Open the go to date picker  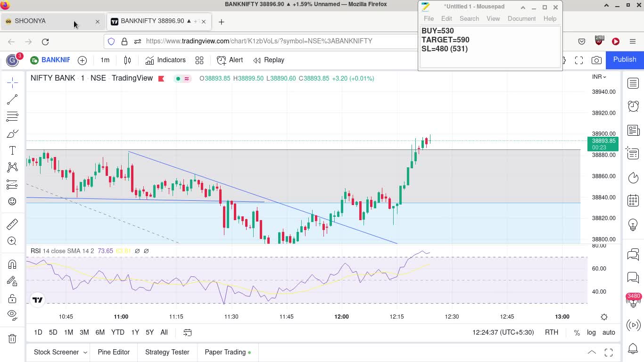coord(187,333)
